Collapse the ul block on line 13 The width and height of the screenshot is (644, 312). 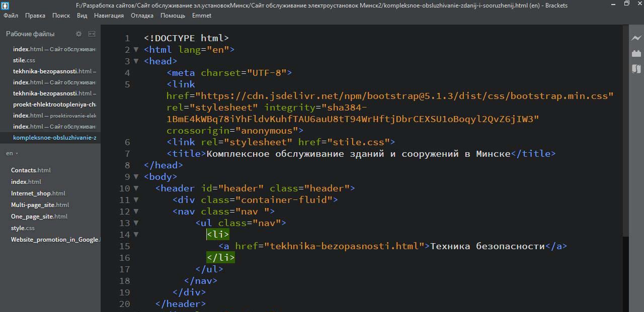[x=136, y=223]
